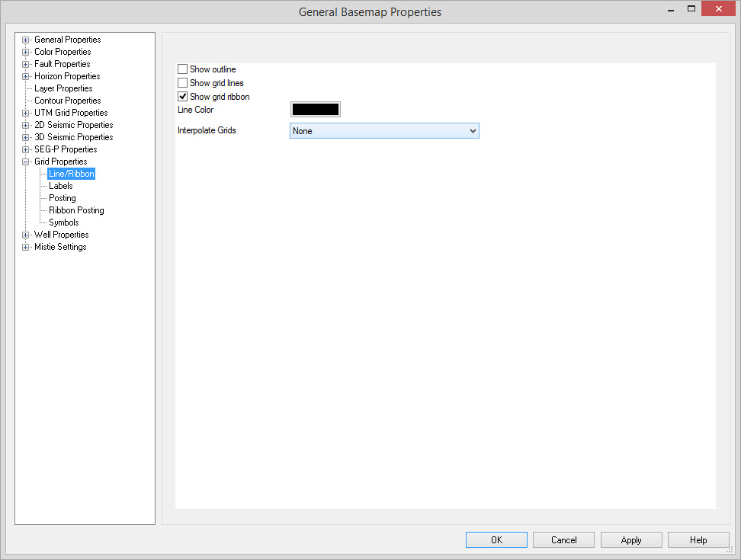This screenshot has width=741, height=560.
Task: Select the Posting tree item
Action: click(x=63, y=198)
